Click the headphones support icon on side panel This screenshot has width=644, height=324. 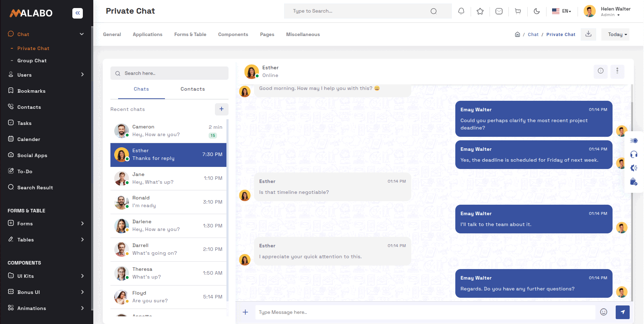pos(634,154)
